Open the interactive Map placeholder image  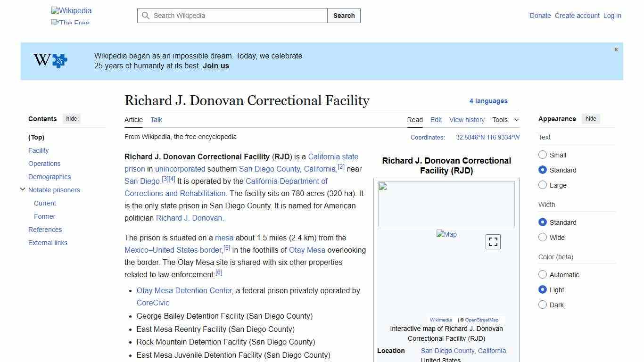tap(446, 234)
